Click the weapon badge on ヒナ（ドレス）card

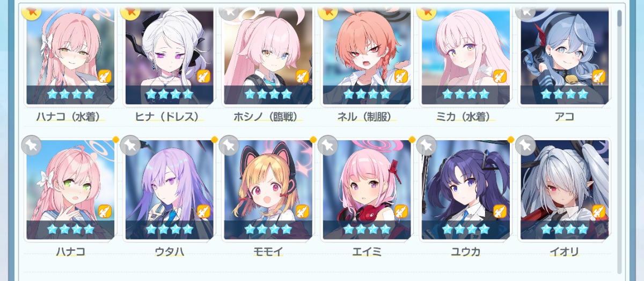[203, 77]
